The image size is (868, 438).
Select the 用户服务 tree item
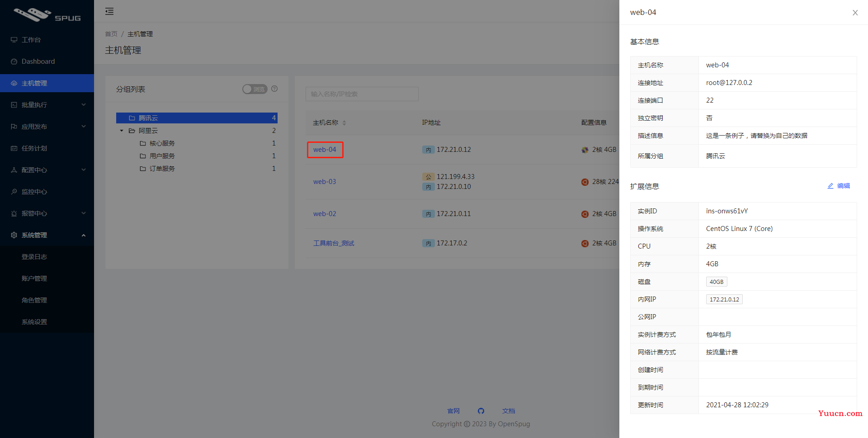click(x=162, y=156)
